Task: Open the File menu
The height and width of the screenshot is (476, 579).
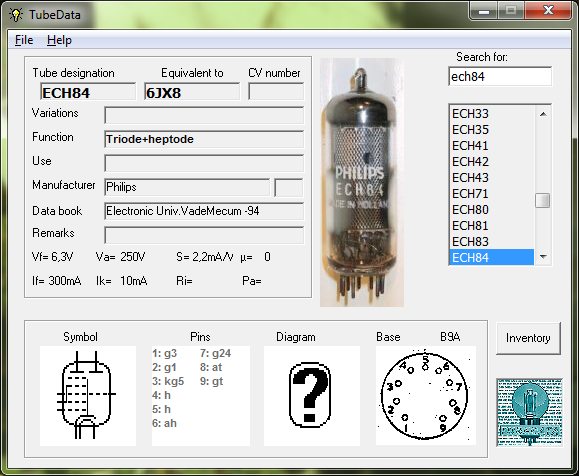Action: [24, 40]
